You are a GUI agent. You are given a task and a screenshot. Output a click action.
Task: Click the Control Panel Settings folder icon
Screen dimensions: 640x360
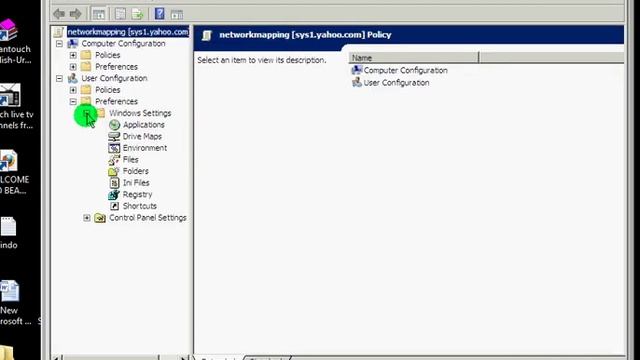100,218
